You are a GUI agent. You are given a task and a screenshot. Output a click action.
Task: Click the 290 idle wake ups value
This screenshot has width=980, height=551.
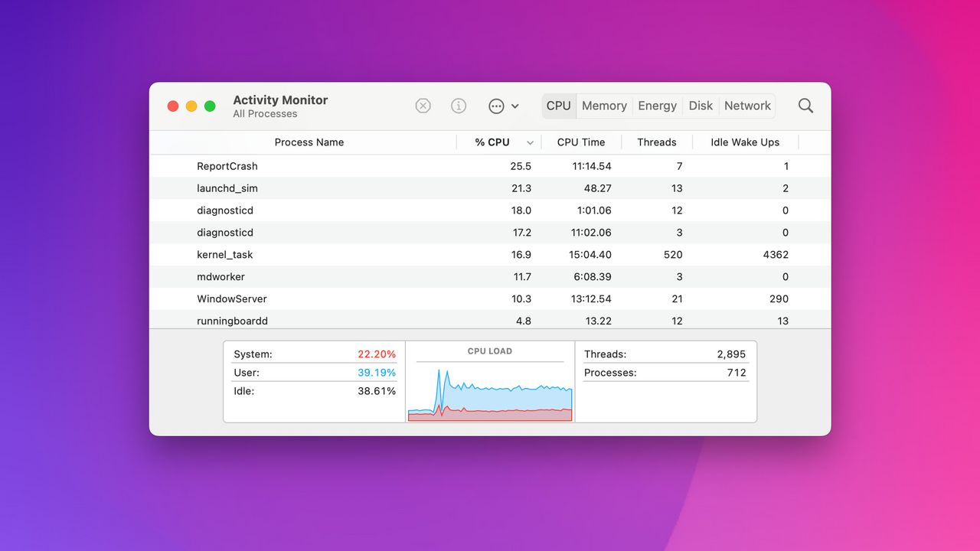coord(779,299)
